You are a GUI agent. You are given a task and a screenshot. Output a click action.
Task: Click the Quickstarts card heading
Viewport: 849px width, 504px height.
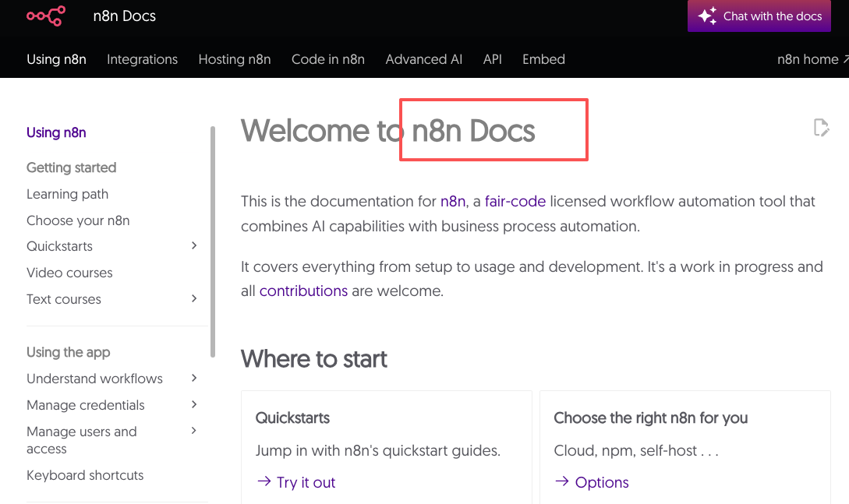(x=292, y=418)
